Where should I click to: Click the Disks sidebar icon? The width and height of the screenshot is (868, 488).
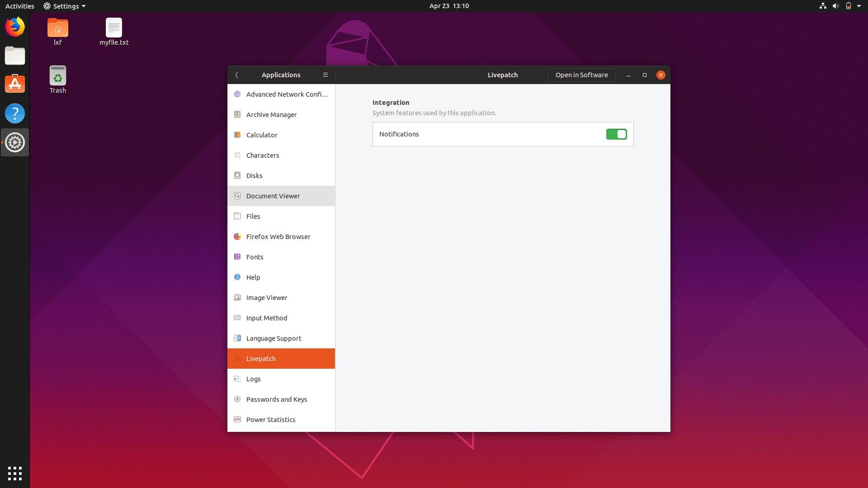coord(237,175)
